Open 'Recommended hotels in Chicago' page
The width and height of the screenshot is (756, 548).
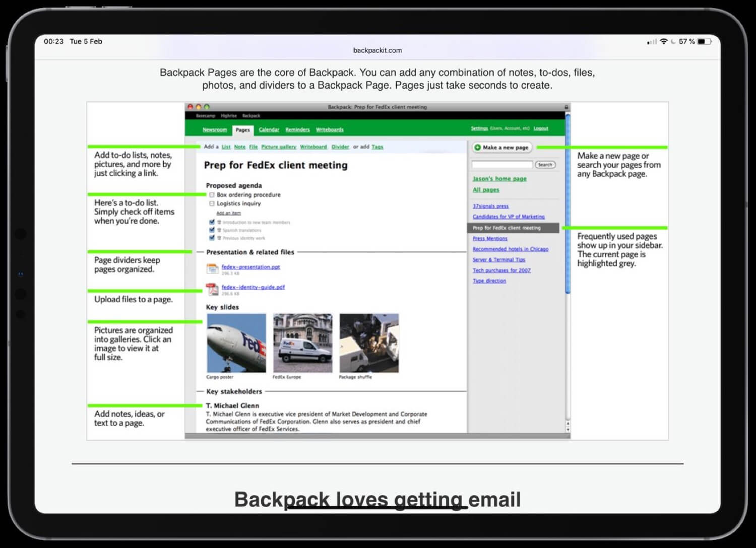[x=511, y=249]
